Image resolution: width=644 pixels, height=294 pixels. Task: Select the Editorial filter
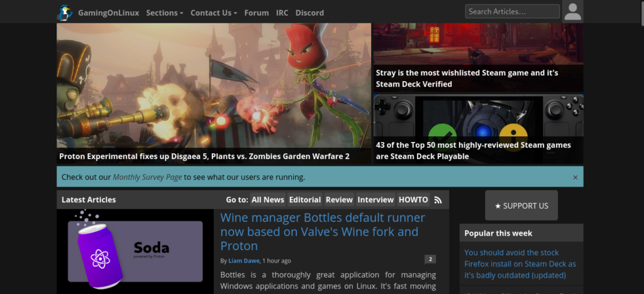(305, 200)
